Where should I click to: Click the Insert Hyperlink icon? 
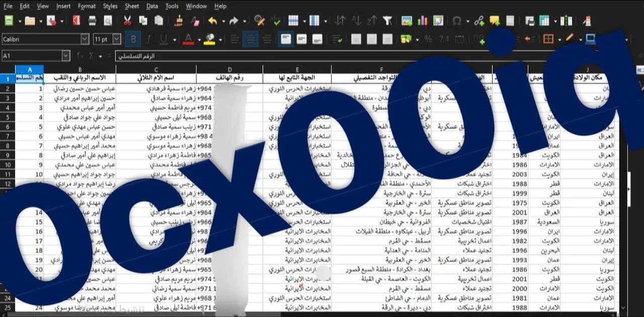[479, 21]
